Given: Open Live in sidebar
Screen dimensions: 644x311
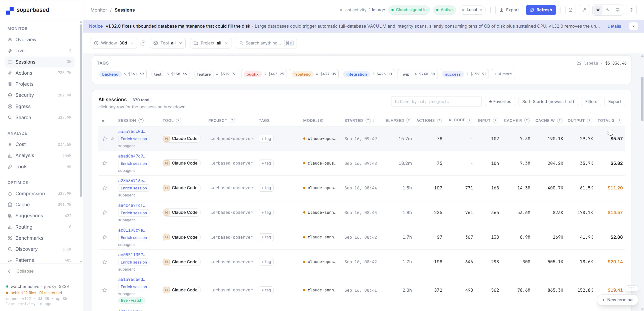Looking at the screenshot, I should tap(39, 51).
